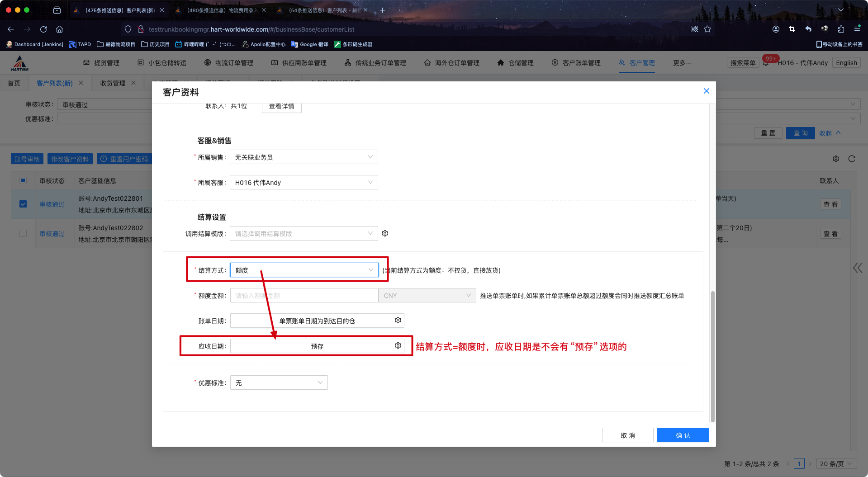868x477 pixels.
Task: Open the CNY currency dropdown
Action: click(x=427, y=295)
